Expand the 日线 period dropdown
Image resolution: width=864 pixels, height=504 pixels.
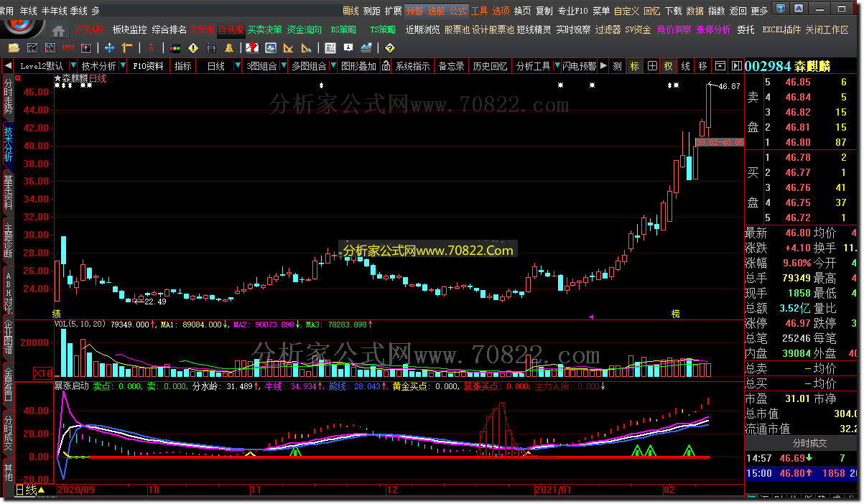pyautogui.click(x=238, y=66)
